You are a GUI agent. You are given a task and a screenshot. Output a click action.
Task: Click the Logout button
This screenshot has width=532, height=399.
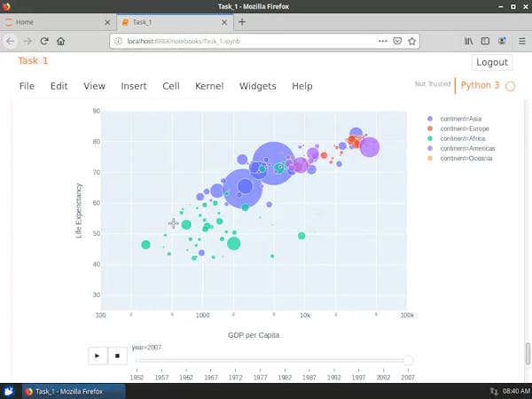pyautogui.click(x=492, y=62)
